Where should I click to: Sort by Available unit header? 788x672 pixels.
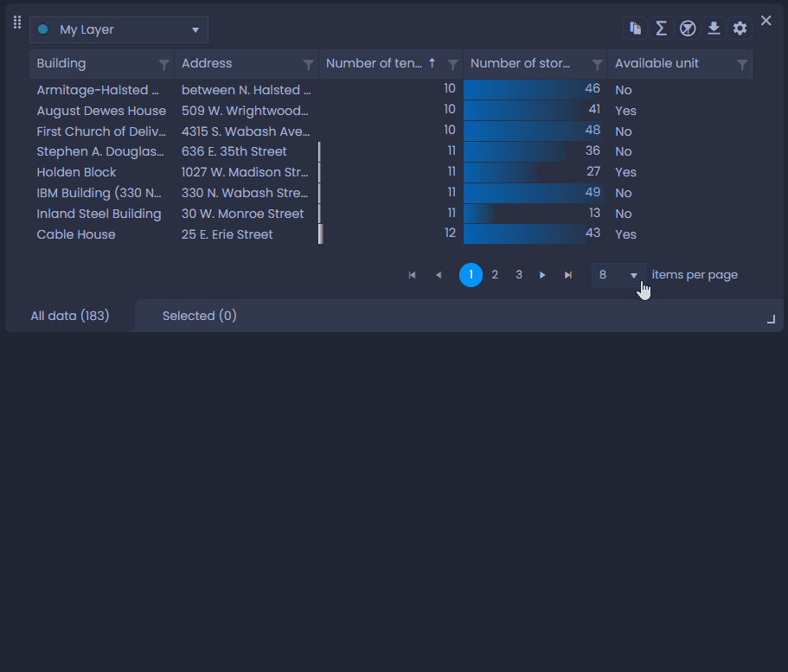click(x=657, y=63)
